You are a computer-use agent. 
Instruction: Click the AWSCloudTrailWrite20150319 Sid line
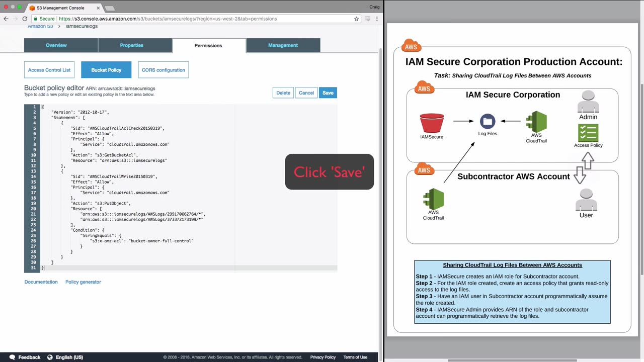[114, 176]
